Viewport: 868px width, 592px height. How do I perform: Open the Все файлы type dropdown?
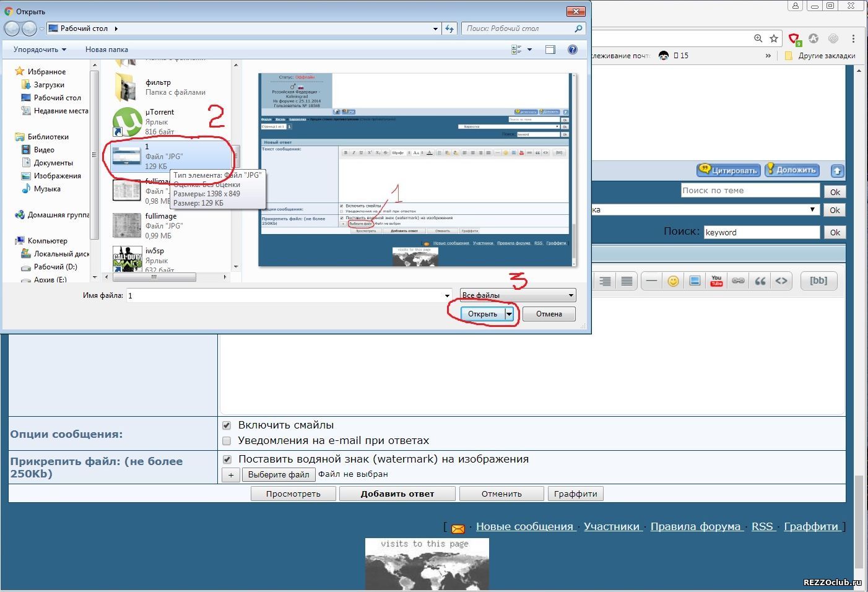(x=518, y=295)
